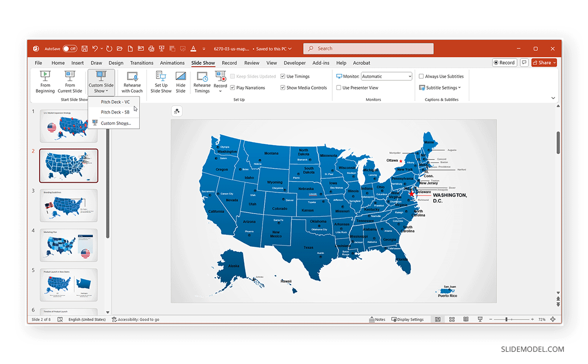Toggle the AutoSave switch on

[69, 49]
